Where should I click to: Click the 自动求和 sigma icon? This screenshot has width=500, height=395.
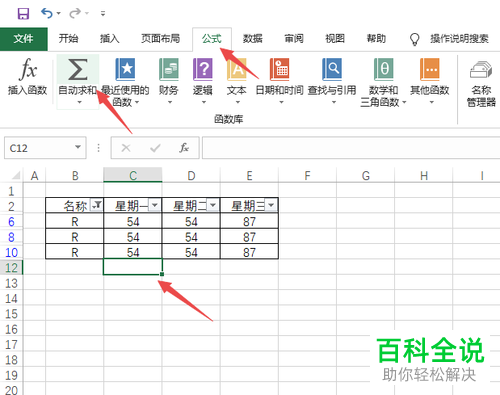pyautogui.click(x=78, y=70)
